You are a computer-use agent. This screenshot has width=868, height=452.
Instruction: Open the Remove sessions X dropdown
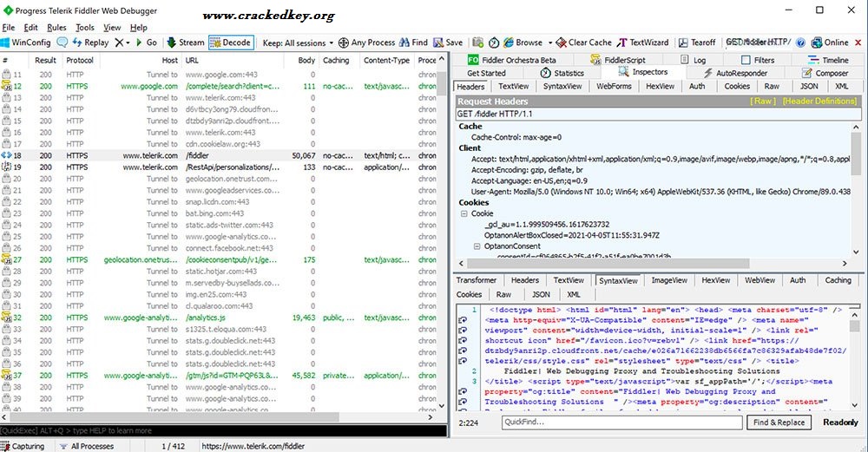(122, 43)
